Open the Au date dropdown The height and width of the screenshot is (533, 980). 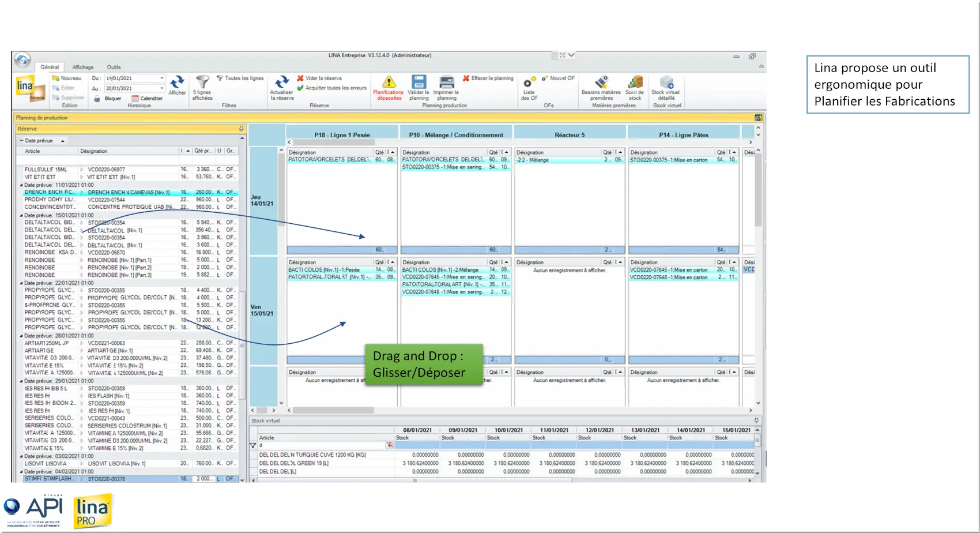[161, 88]
